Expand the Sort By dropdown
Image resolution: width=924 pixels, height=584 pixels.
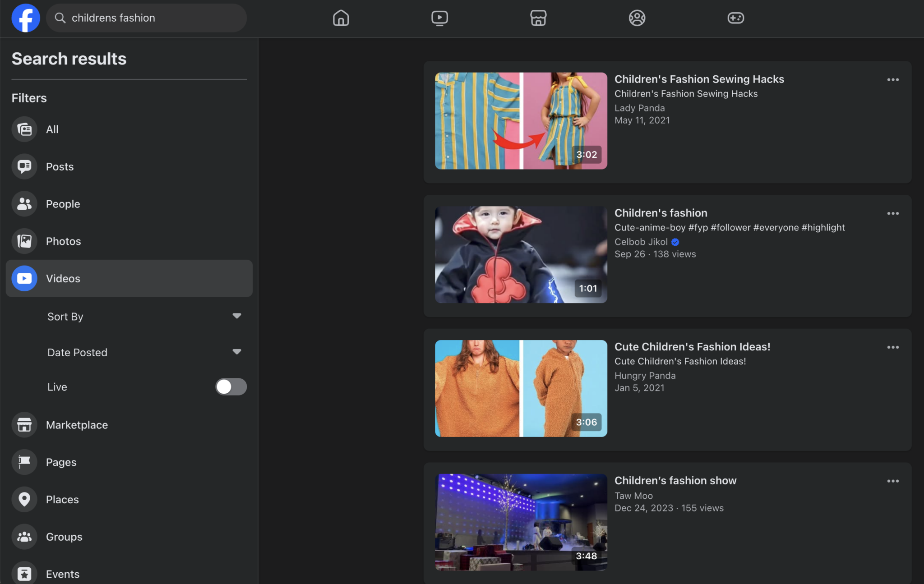236,316
